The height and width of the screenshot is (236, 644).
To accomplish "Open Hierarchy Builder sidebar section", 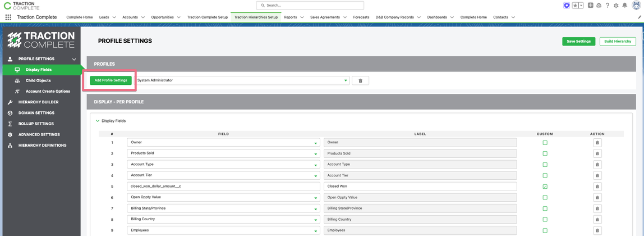I will coord(38,102).
